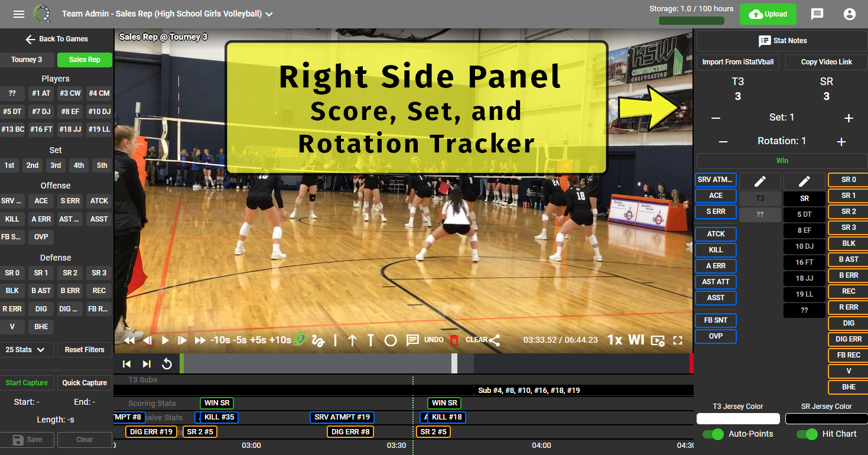Click Start Capture
The height and width of the screenshot is (455, 868).
(x=27, y=383)
